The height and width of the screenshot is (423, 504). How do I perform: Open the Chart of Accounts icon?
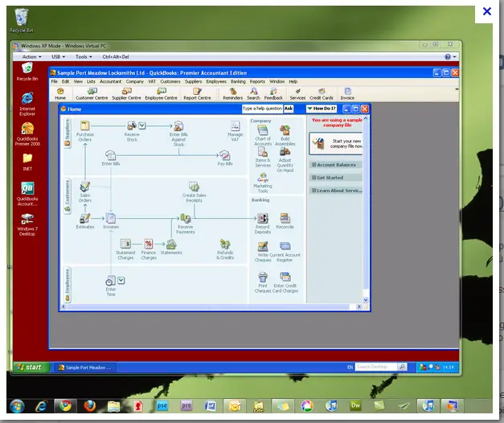[x=263, y=130]
